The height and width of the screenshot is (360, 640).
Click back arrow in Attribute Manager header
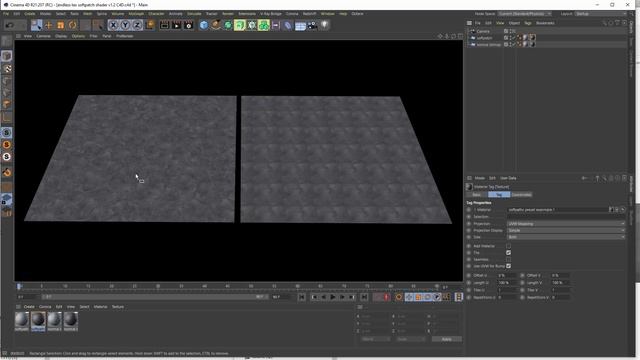(x=584, y=178)
